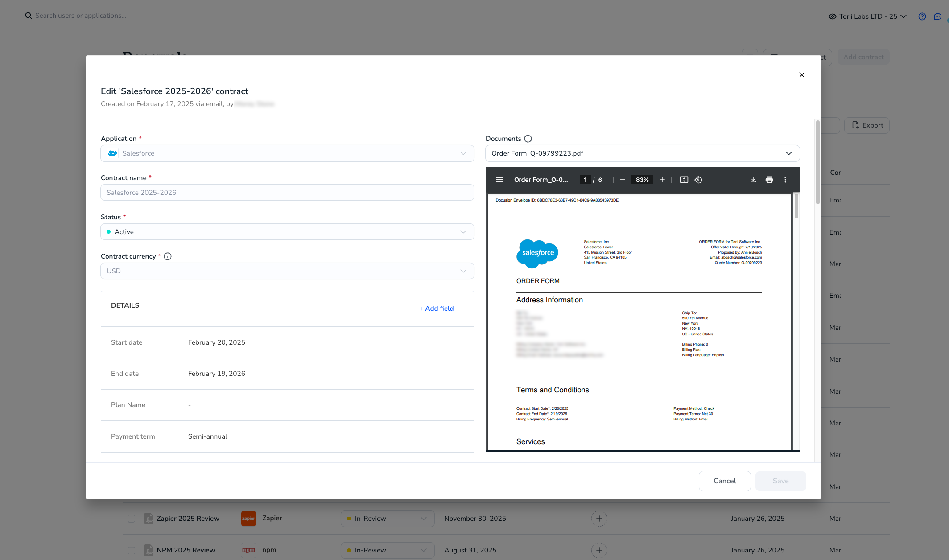The height and width of the screenshot is (560, 949).
Task: Click the search magnifier icon
Action: [x=29, y=16]
